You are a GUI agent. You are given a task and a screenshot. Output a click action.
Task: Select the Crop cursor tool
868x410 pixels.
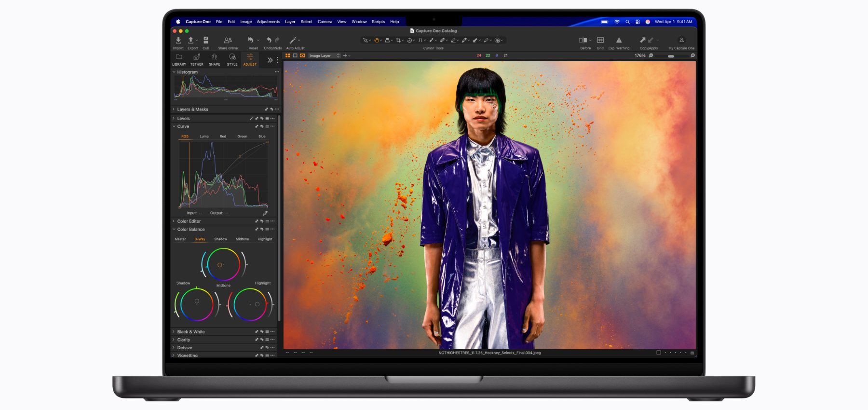point(398,41)
